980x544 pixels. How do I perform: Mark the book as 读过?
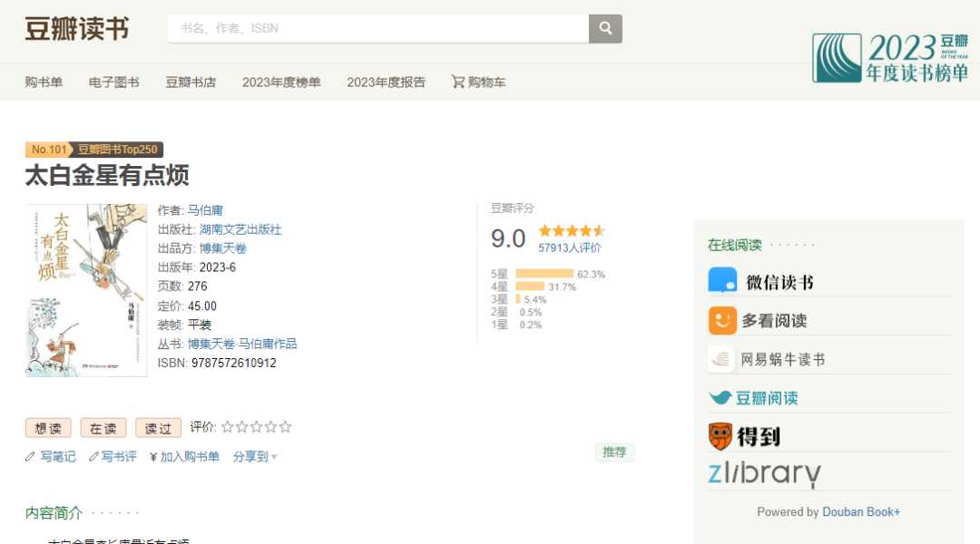pos(158,428)
